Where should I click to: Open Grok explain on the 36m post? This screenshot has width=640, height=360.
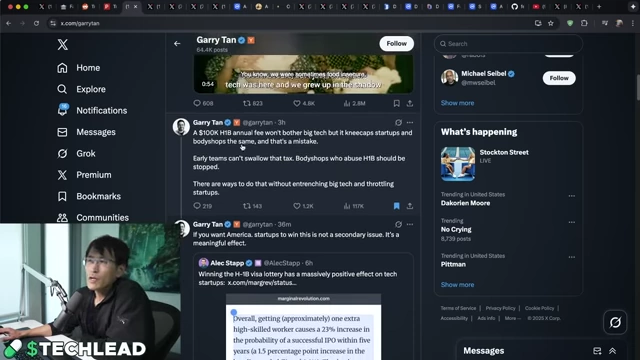(x=398, y=224)
